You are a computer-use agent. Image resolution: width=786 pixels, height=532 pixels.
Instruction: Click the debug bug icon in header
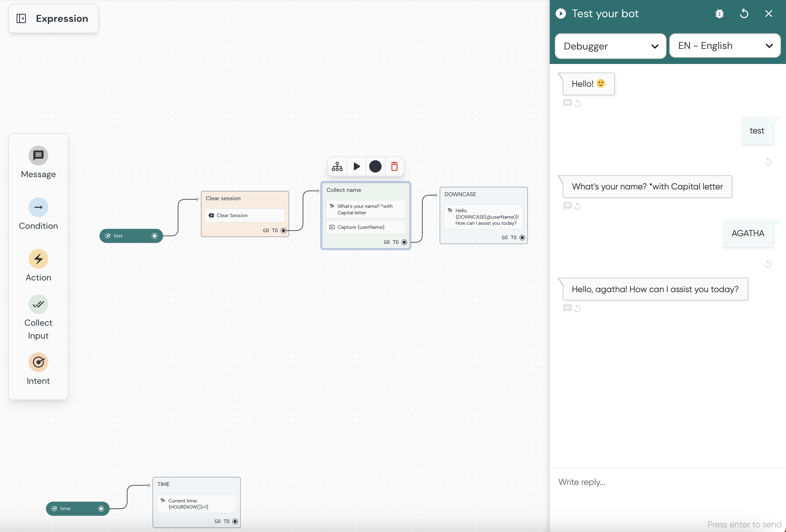(719, 14)
